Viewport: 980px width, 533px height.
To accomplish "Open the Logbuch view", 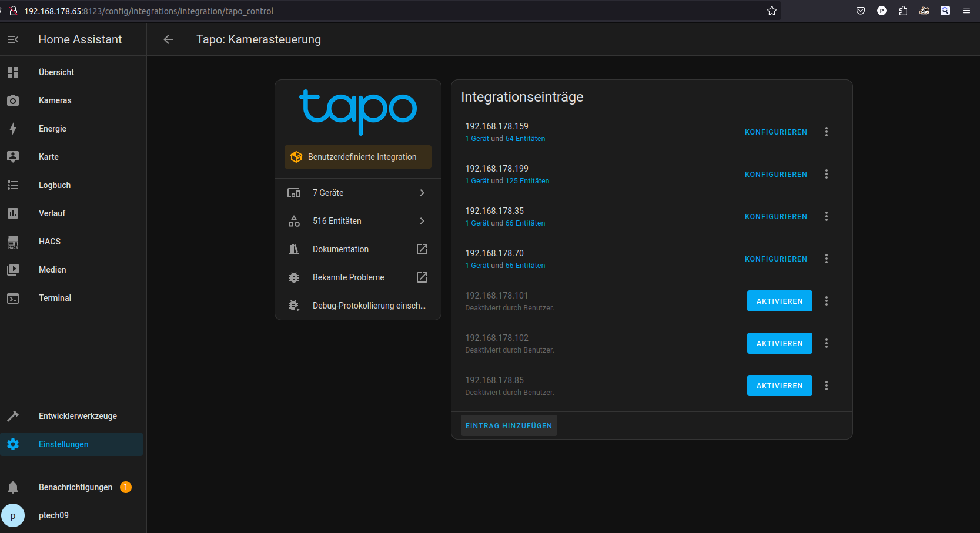I will coord(55,185).
